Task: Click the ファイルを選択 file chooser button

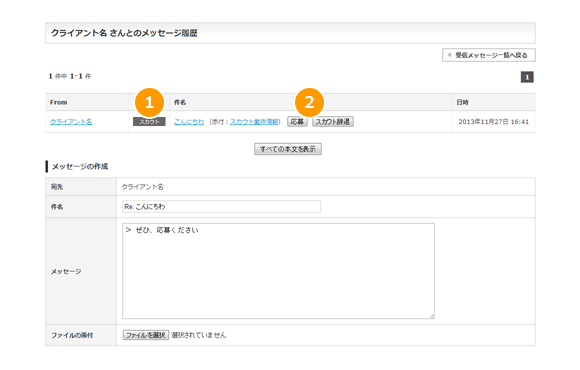Action: coord(146,335)
